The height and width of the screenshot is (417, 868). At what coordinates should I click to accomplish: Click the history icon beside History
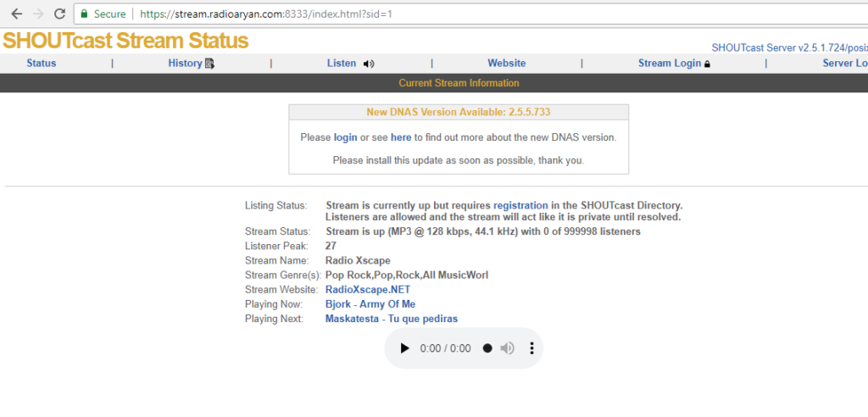point(209,64)
